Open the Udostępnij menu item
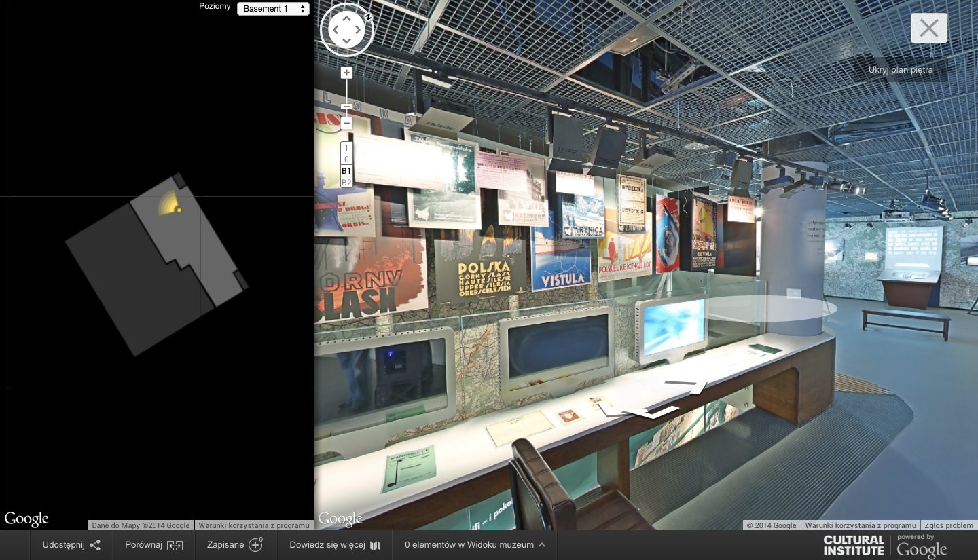 pos(71,545)
